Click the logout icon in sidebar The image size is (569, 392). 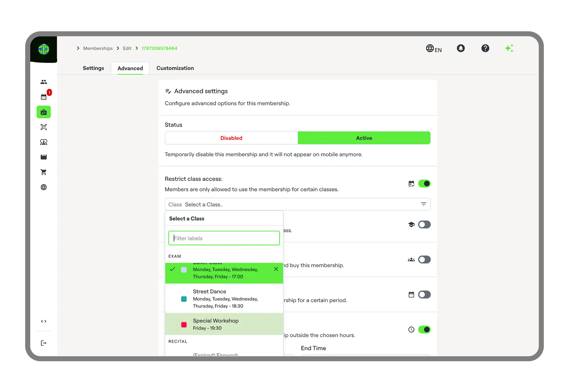(44, 343)
